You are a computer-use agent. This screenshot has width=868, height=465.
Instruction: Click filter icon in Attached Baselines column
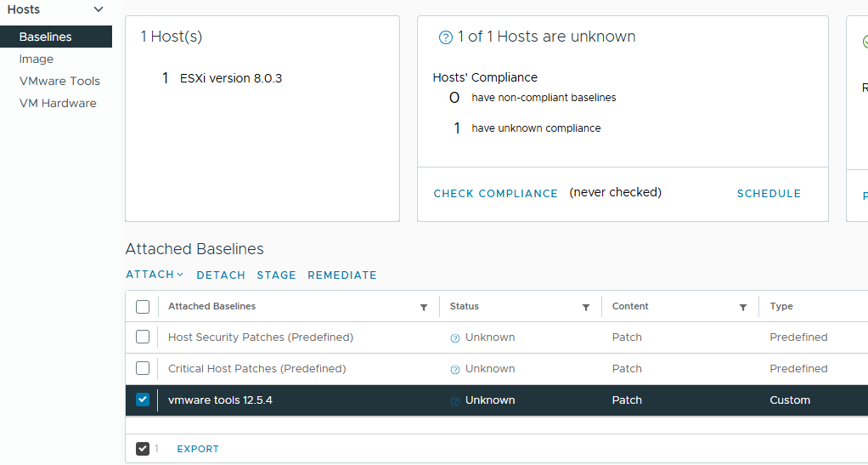point(424,307)
